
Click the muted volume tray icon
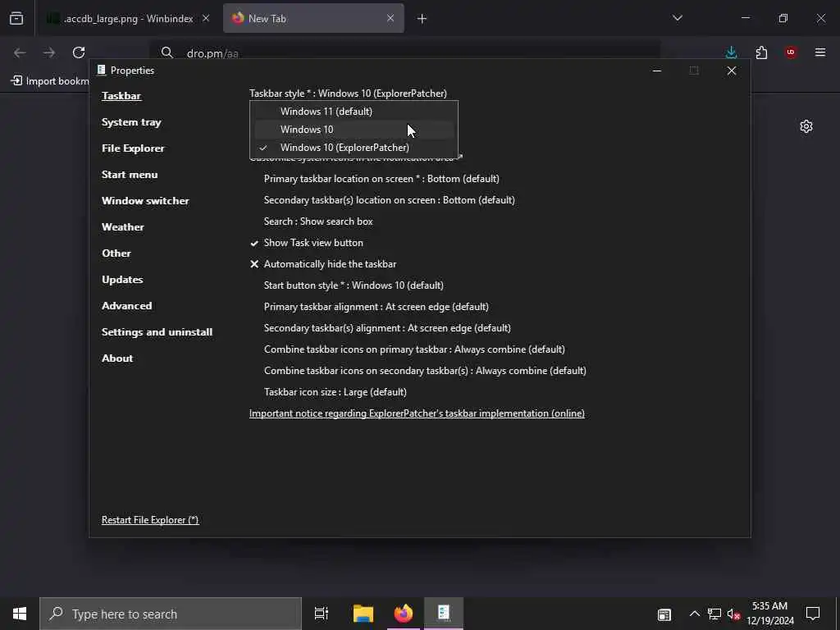(733, 614)
